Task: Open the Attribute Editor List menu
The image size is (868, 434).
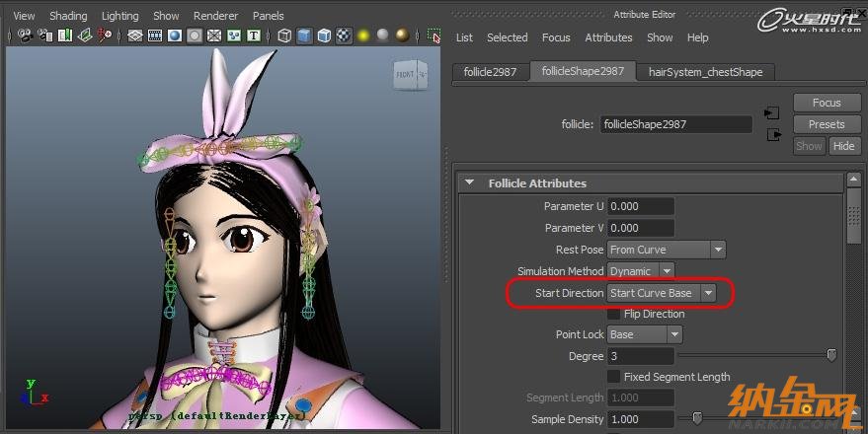Action: pos(464,37)
